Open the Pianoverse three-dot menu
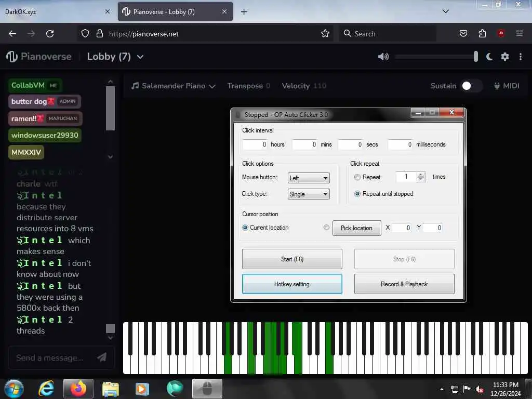532x399 pixels. pos(521,57)
